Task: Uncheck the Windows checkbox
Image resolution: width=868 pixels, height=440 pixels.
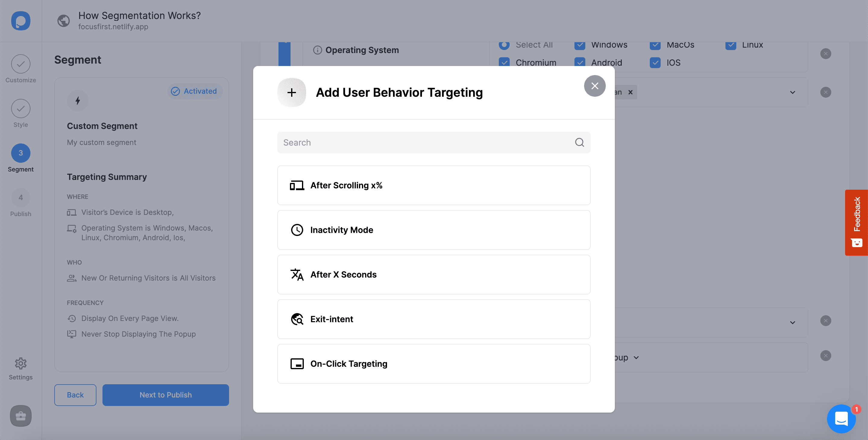Action: pos(580,45)
